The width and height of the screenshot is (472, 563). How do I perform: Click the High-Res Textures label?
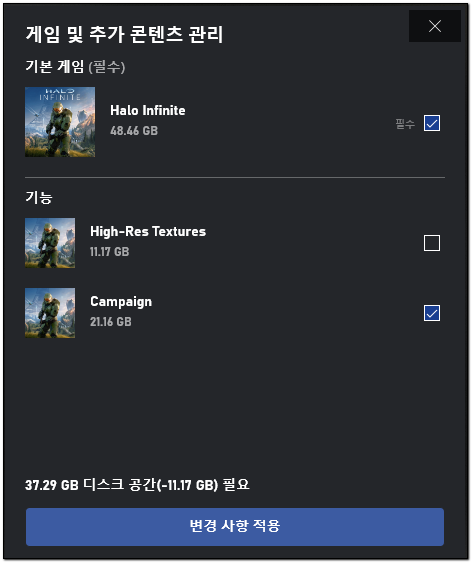(148, 232)
